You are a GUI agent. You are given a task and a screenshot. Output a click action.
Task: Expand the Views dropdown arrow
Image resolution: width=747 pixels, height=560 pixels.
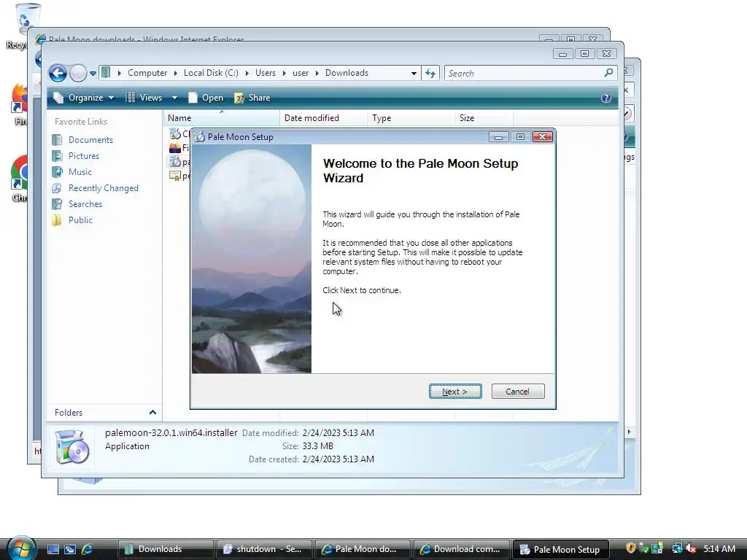point(174,98)
